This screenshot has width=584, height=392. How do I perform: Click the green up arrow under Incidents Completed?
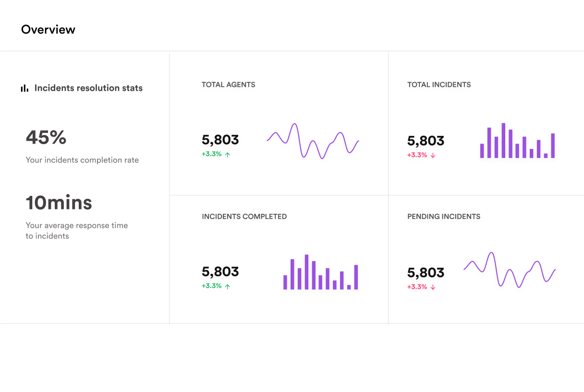[x=228, y=286]
